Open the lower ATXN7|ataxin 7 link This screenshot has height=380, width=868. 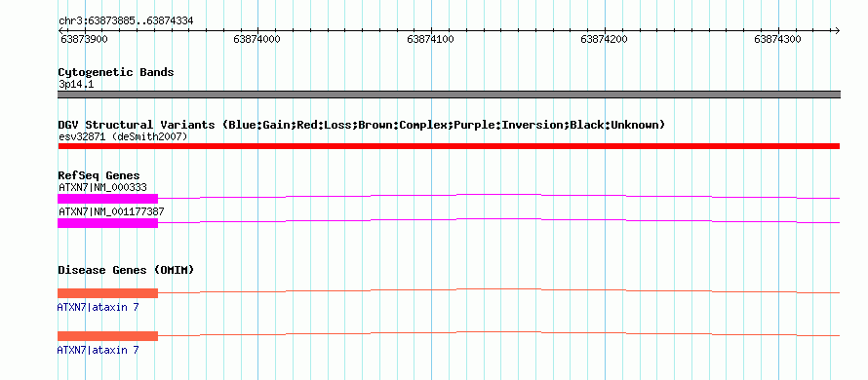tap(98, 350)
